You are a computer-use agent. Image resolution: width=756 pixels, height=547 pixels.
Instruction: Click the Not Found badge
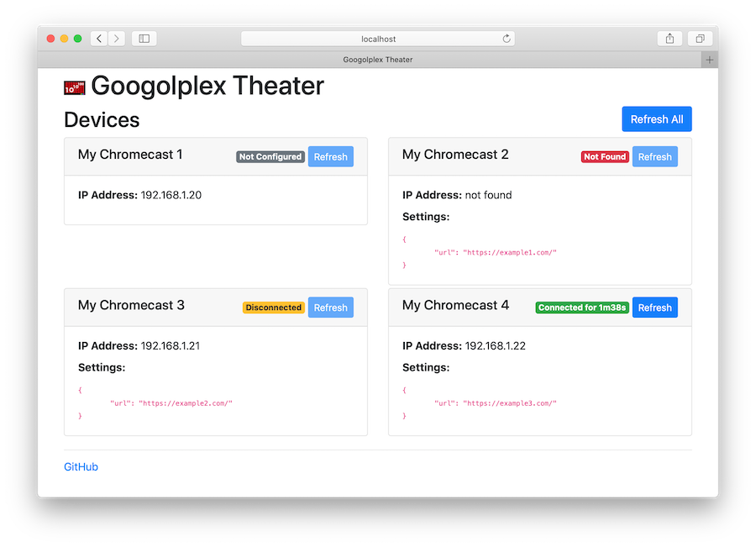[x=605, y=157]
